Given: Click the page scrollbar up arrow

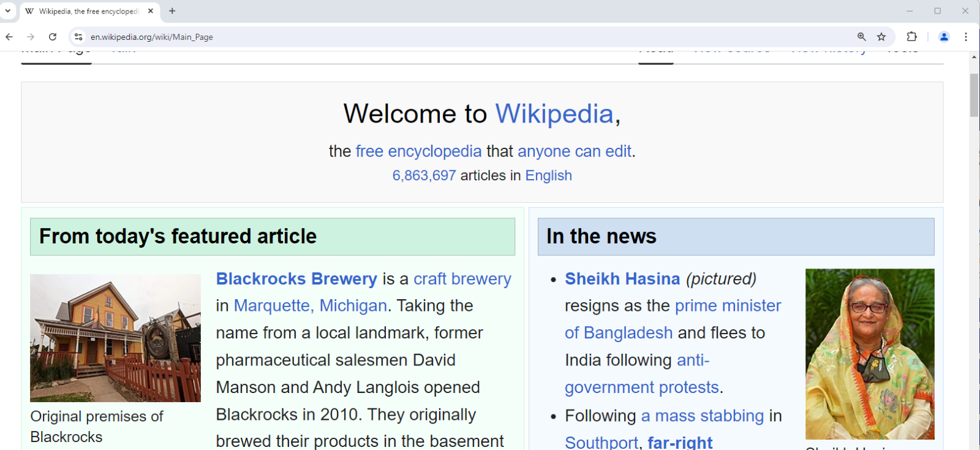Looking at the screenshot, I should pyautogui.click(x=974, y=57).
